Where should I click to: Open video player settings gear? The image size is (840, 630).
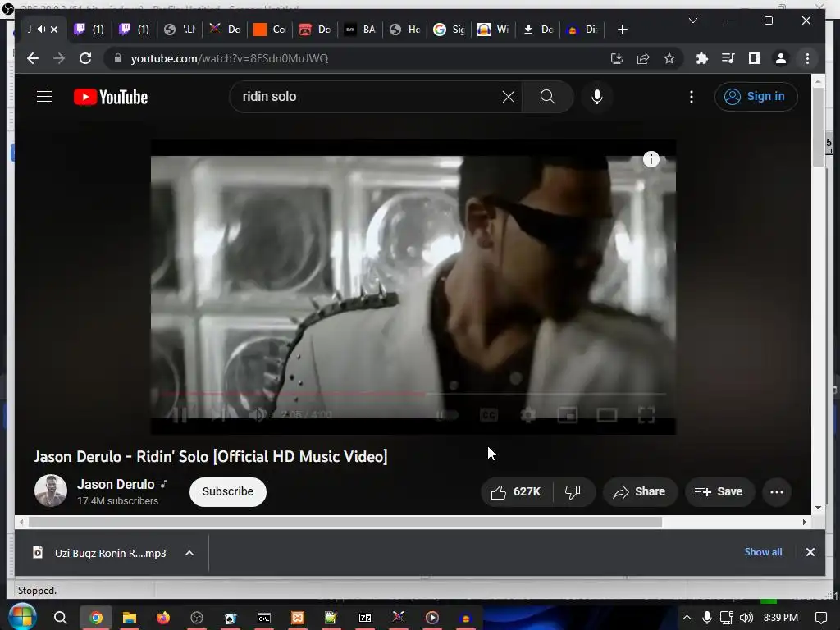528,415
